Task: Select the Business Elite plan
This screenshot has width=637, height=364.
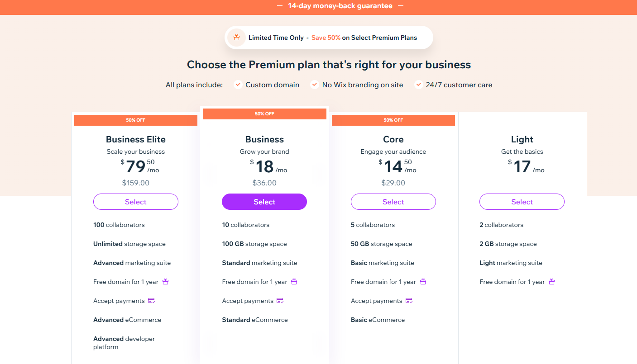Action: tap(136, 202)
